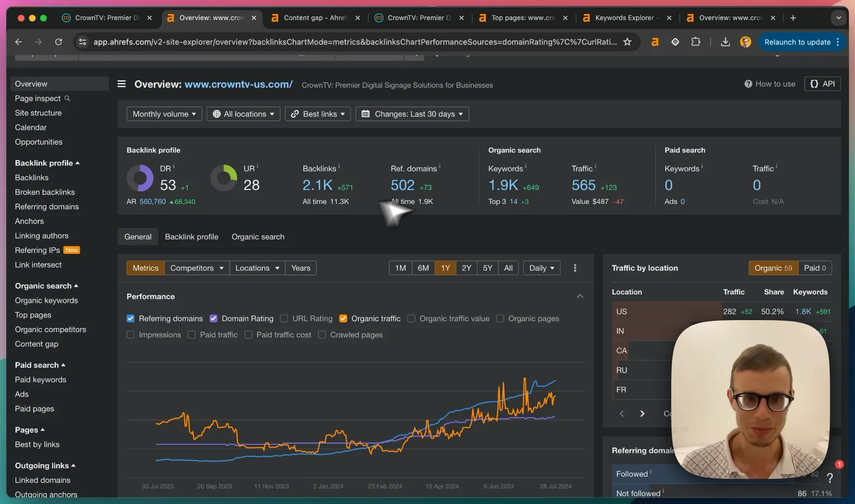The width and height of the screenshot is (855, 504).
Task: Click the browser address bar URL
Action: [355, 42]
